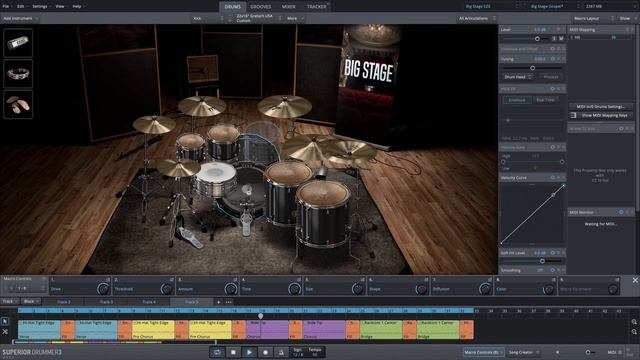Open the Add Instrument dropdown
This screenshot has height=360, width=640.
coord(20,18)
